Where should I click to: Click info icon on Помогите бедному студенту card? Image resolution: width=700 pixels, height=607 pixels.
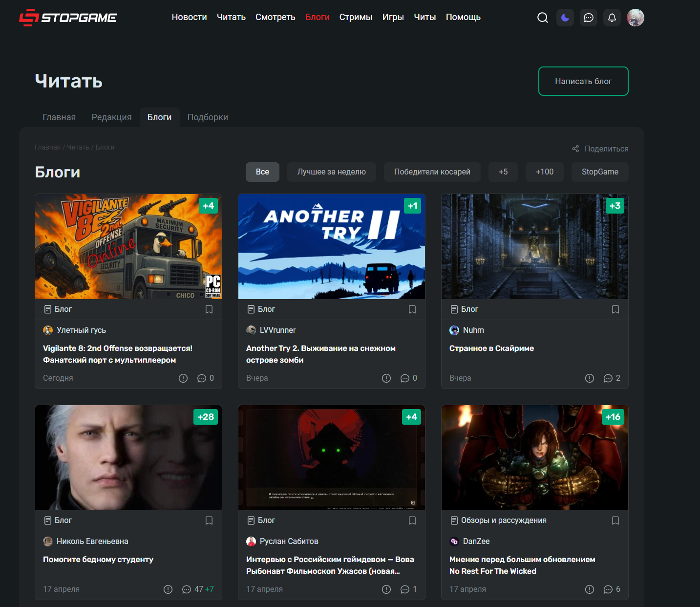[168, 589]
